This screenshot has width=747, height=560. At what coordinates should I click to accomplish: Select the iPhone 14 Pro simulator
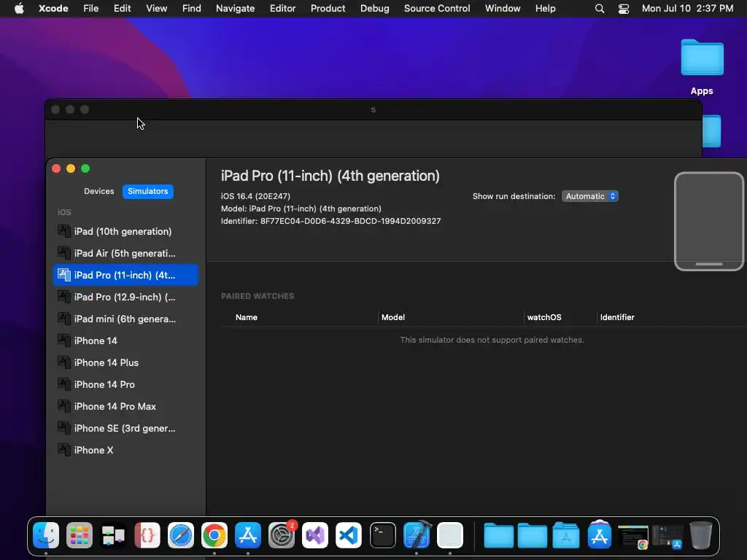tap(125, 385)
